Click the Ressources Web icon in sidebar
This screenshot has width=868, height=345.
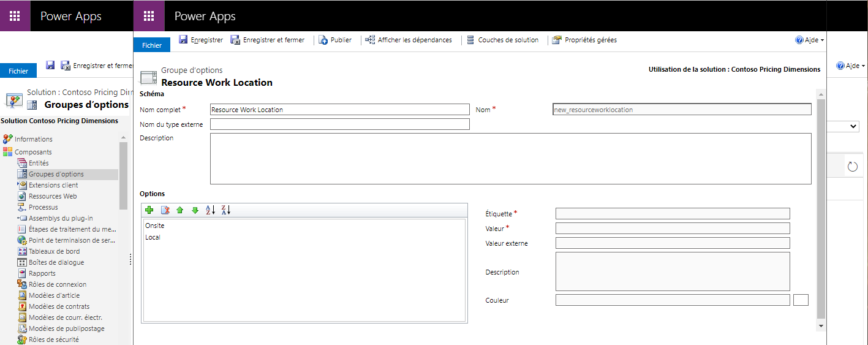coord(22,196)
